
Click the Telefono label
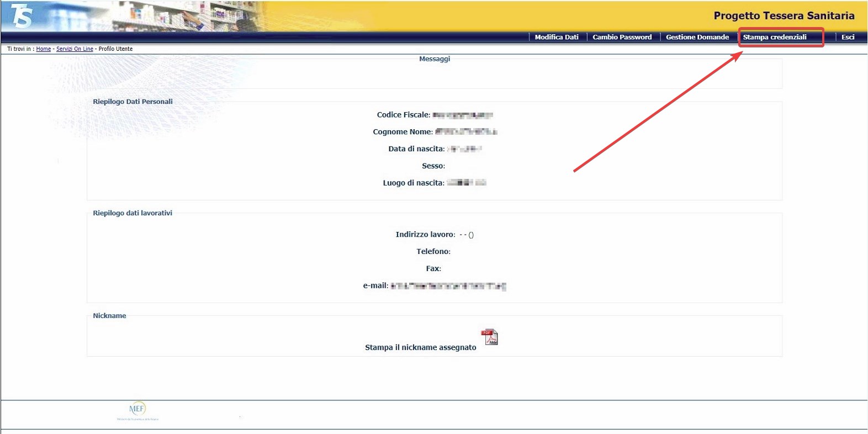point(433,252)
